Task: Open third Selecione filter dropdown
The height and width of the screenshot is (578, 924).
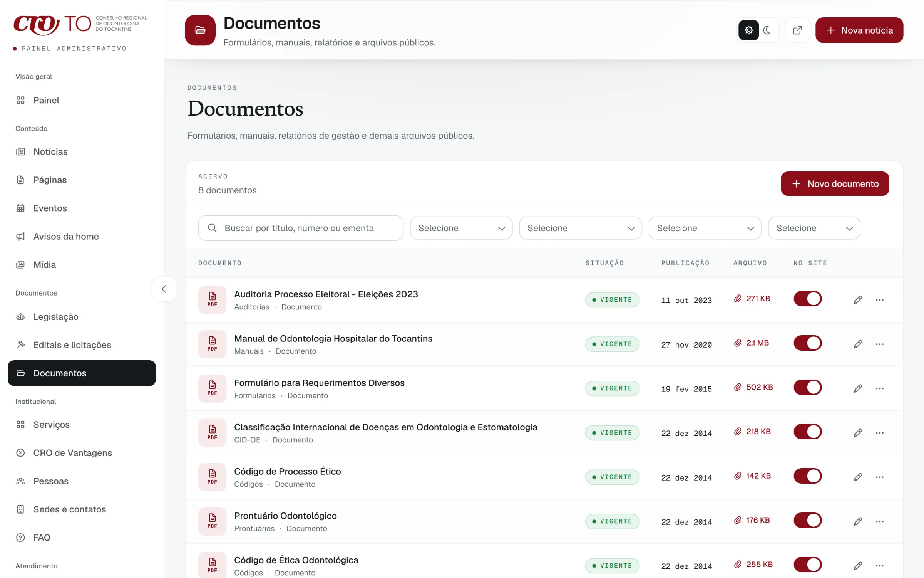Action: (x=705, y=228)
